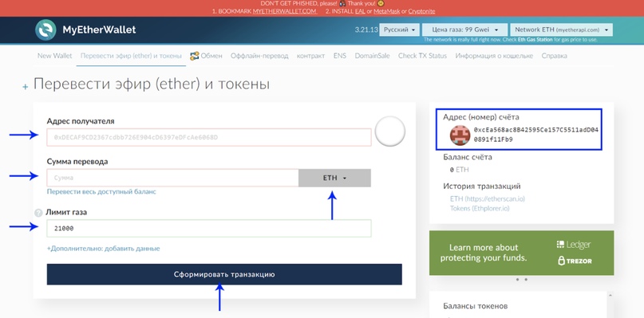Click the MetaMask link in banner
Image resolution: width=644 pixels, height=318 pixels.
point(387,11)
